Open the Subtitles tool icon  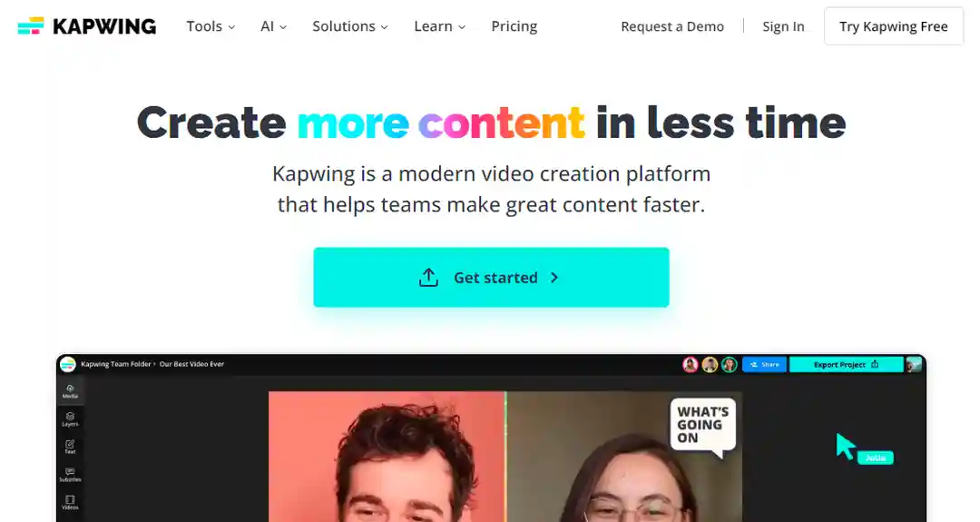pos(70,475)
